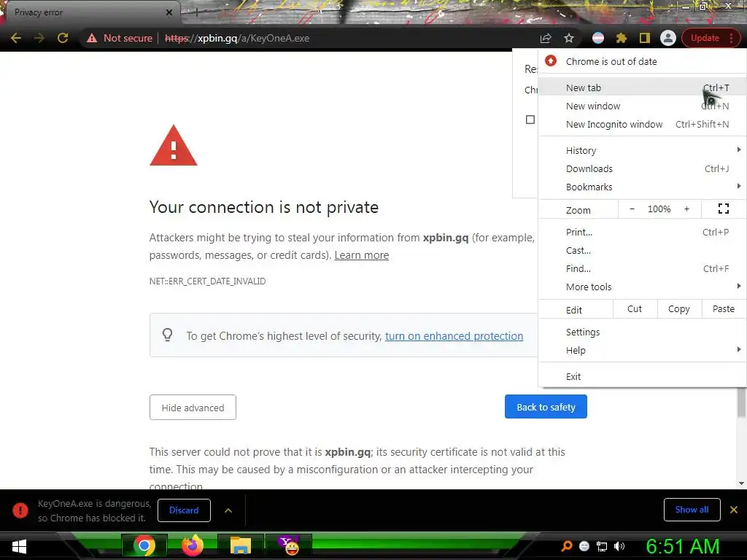Viewport: 747px width, 560px height.
Task: Choose Exit from the Chrome menu
Action: tap(642, 376)
